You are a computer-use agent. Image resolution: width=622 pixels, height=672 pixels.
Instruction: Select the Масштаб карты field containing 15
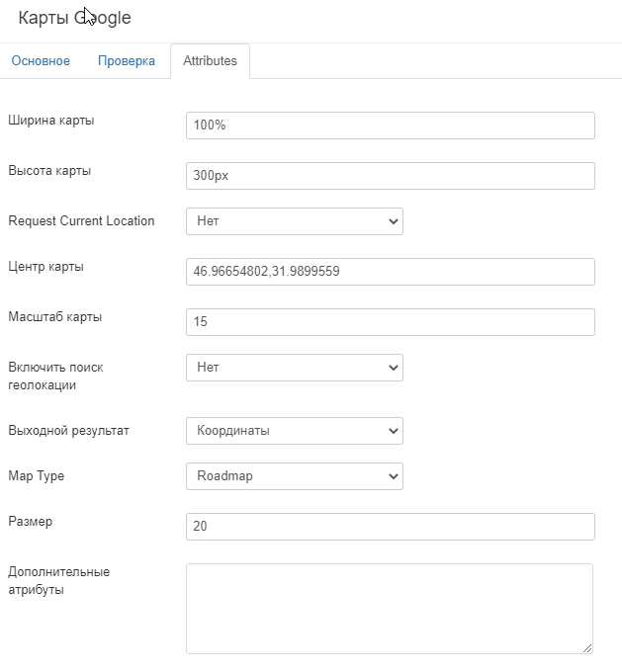click(x=390, y=322)
